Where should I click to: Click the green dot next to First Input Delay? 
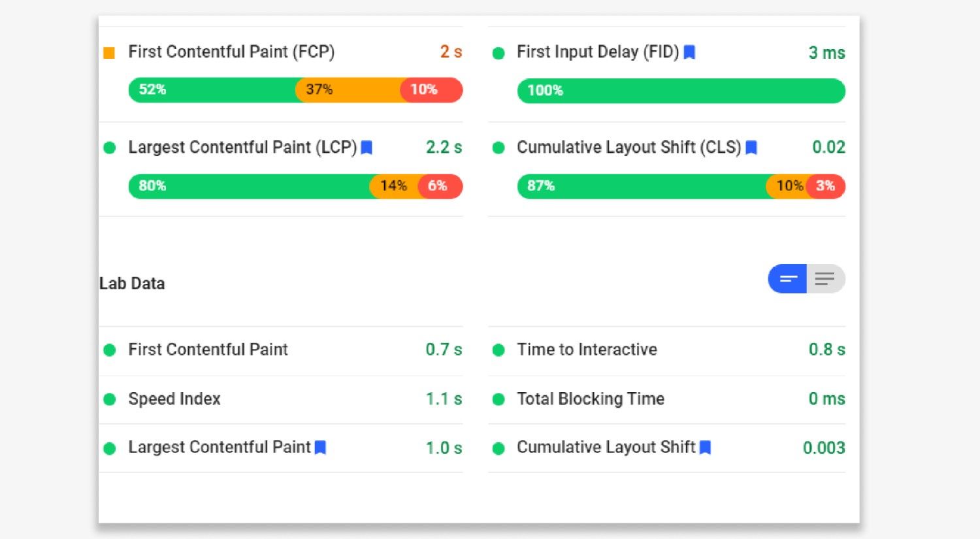pyautogui.click(x=498, y=51)
